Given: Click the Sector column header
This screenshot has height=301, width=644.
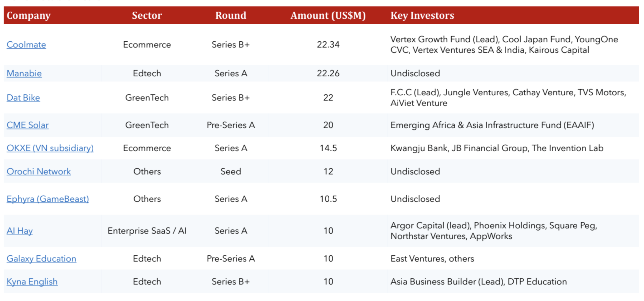Looking at the screenshot, I should coord(147,15).
